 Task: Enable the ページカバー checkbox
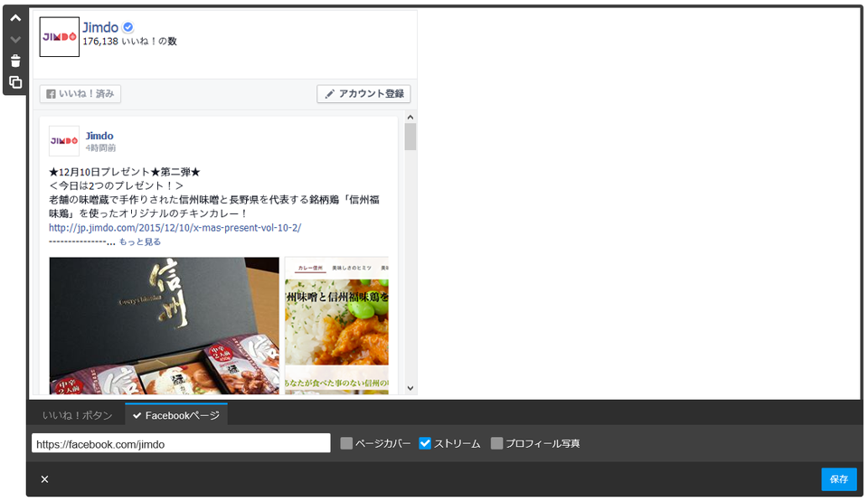[x=346, y=443]
